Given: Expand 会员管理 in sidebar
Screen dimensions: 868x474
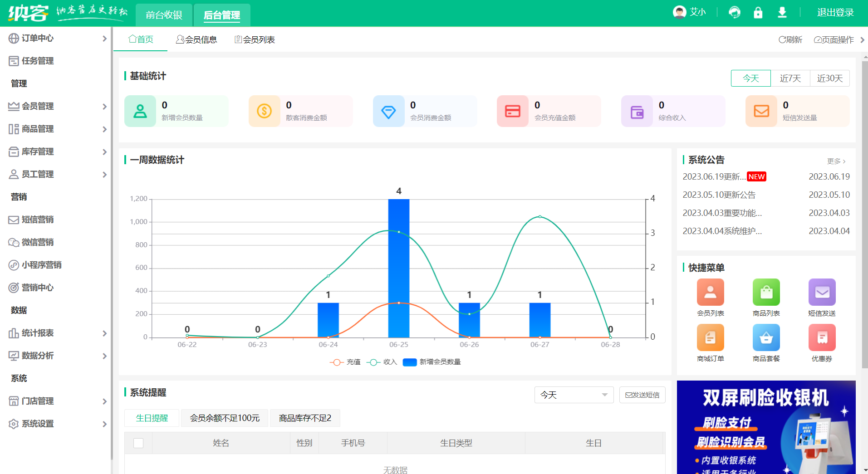Looking at the screenshot, I should pos(57,106).
